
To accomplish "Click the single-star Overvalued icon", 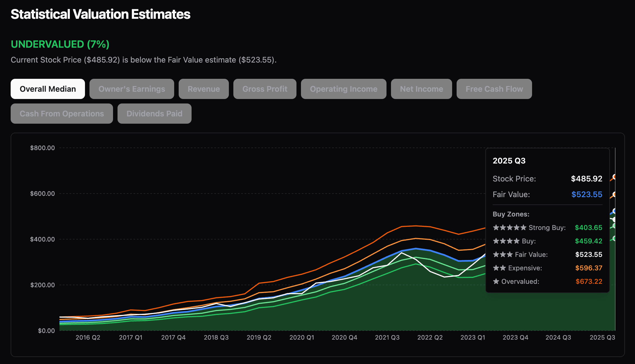I will [496, 281].
